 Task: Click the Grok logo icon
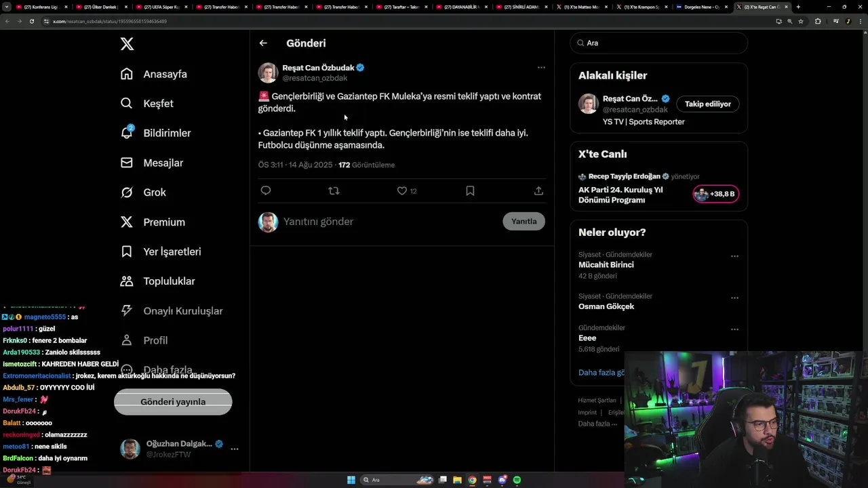tap(127, 192)
